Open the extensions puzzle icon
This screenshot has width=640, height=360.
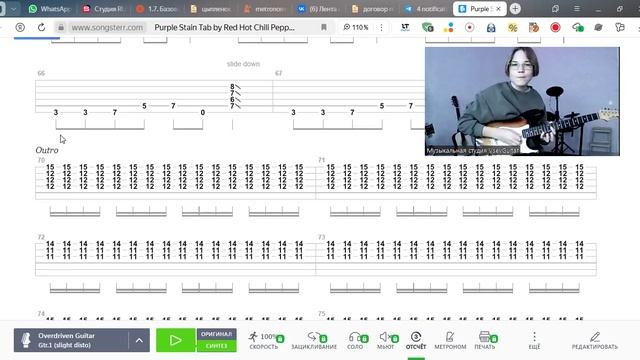[x=620, y=27]
